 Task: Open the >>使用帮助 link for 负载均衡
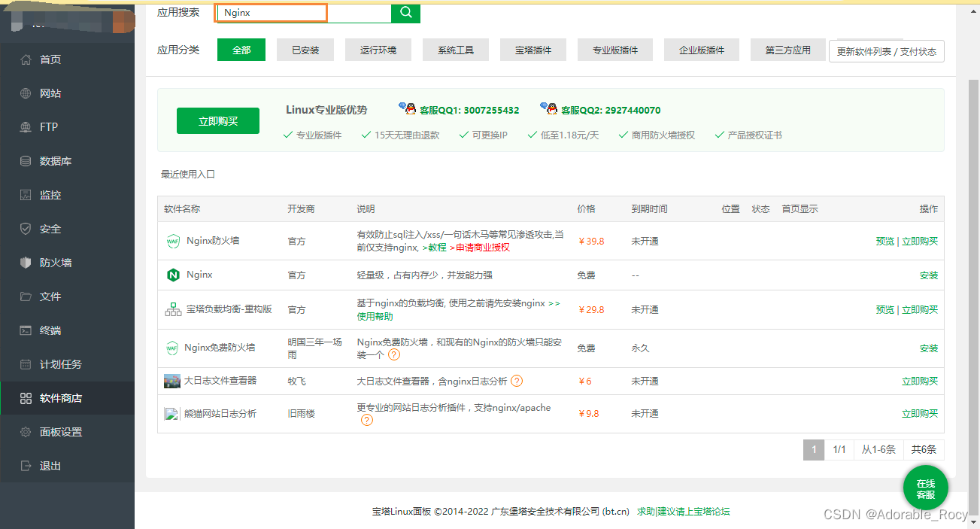point(375,316)
